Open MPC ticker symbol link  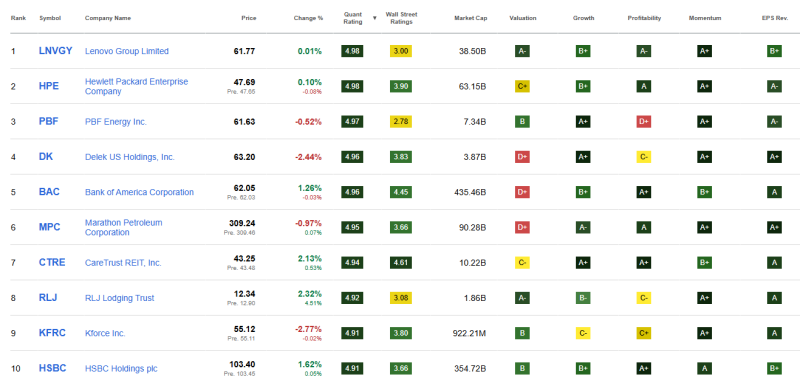[x=49, y=227]
